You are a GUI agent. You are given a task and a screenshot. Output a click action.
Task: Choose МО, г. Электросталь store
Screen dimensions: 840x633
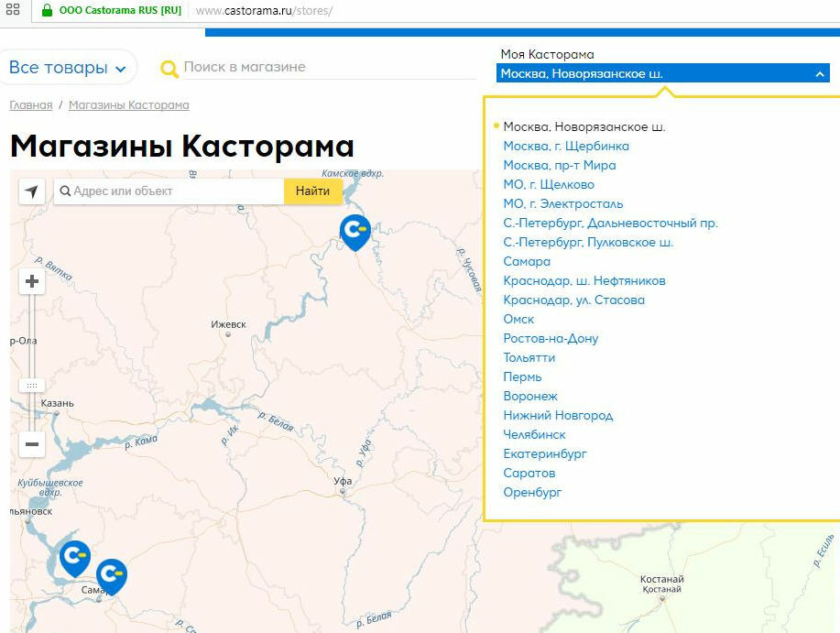click(563, 204)
